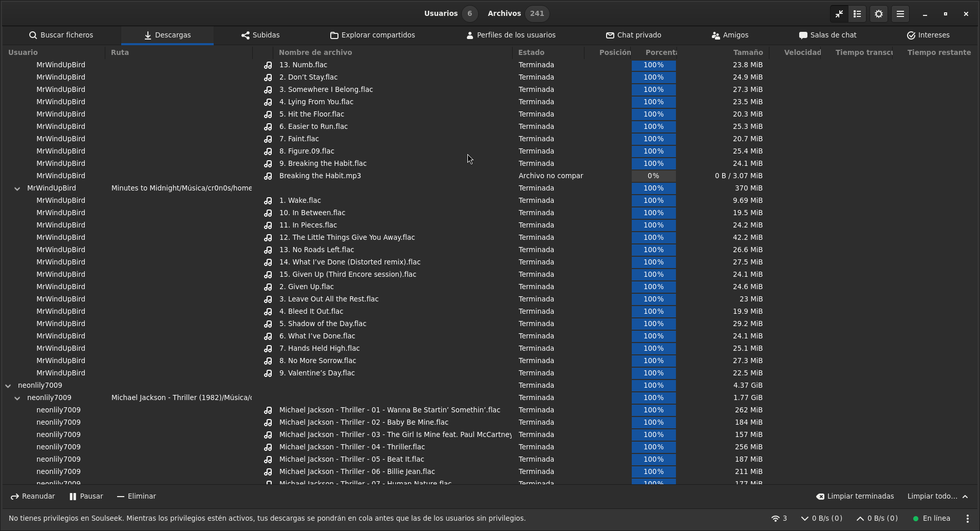Click the 100% progress bar of 13. Numb.flac
Image resolution: width=980 pixels, height=531 pixels.
(653, 65)
